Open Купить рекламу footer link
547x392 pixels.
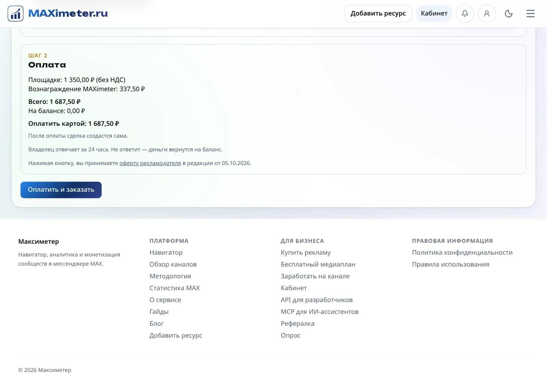[306, 253]
